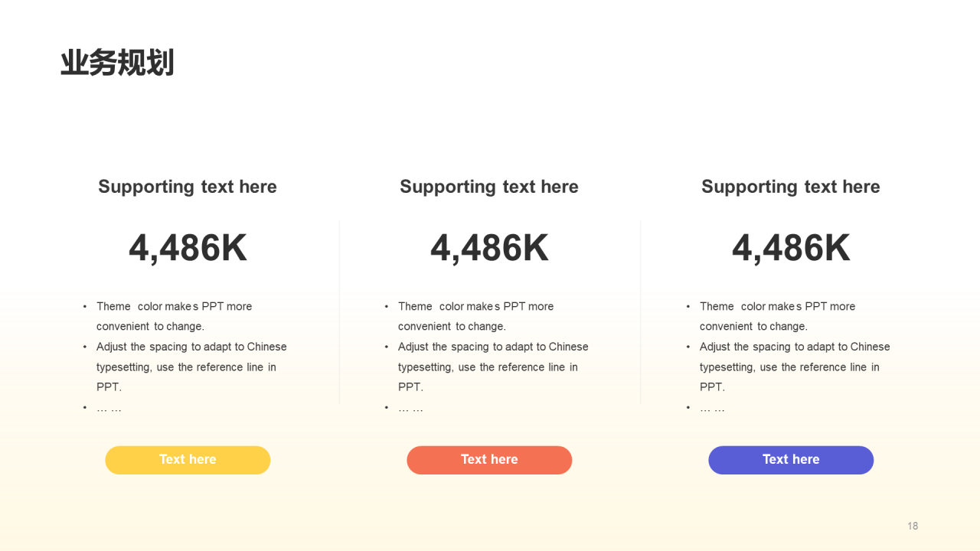Click the slide number 18
Screen dimensions: 980x551
coord(913,526)
